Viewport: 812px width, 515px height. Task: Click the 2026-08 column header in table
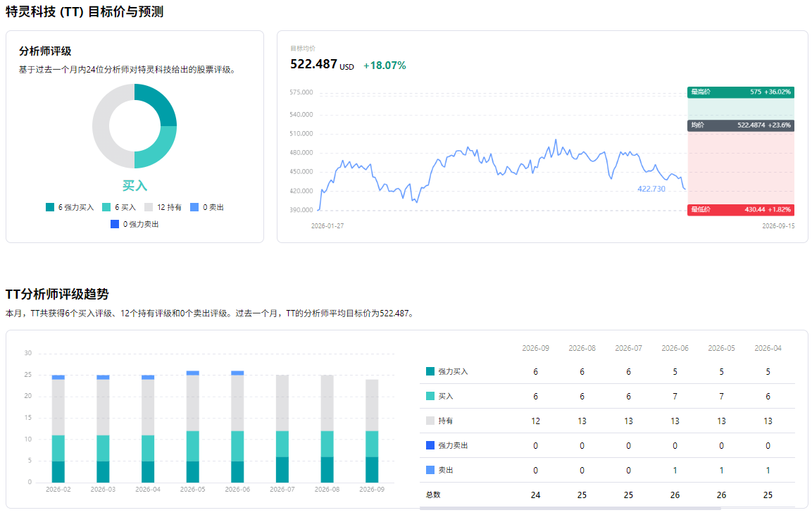click(x=582, y=348)
